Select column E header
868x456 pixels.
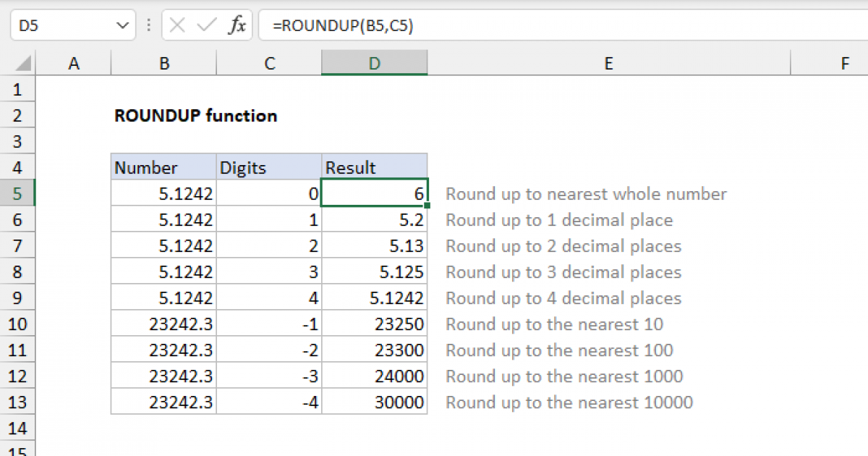(608, 64)
